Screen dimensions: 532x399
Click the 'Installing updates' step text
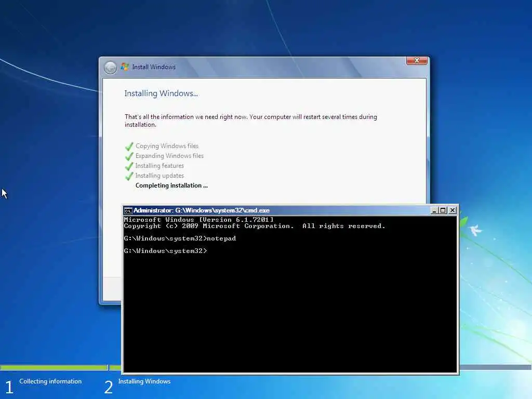point(159,176)
